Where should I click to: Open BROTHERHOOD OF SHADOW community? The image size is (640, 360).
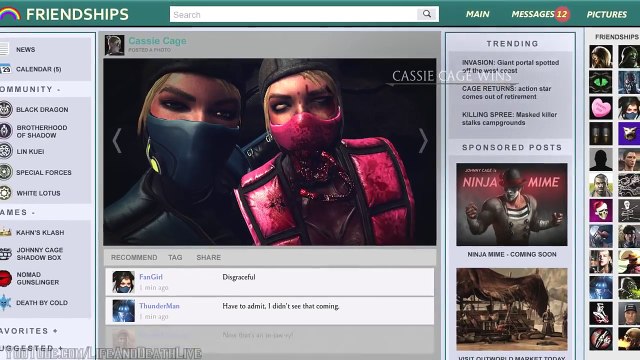[42, 131]
